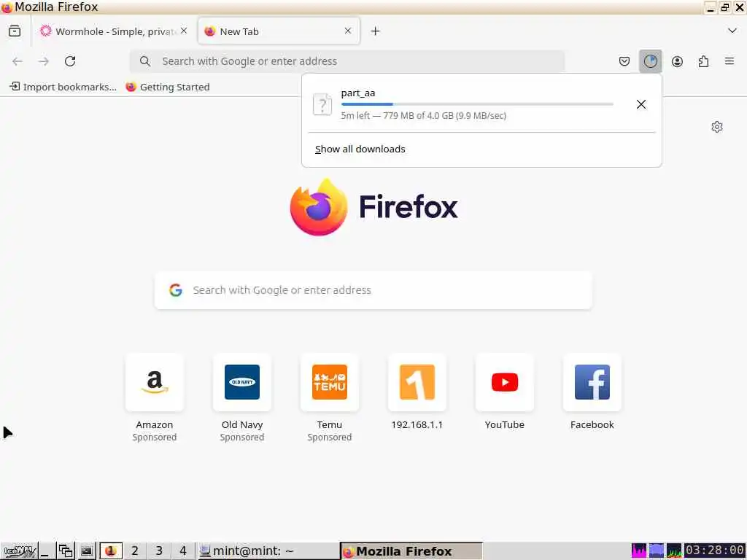Go back one page

18,61
